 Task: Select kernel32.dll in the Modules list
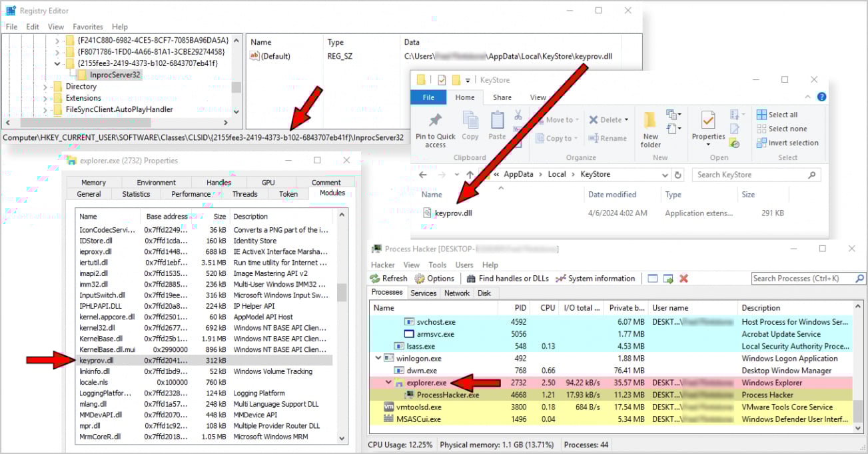204,328
